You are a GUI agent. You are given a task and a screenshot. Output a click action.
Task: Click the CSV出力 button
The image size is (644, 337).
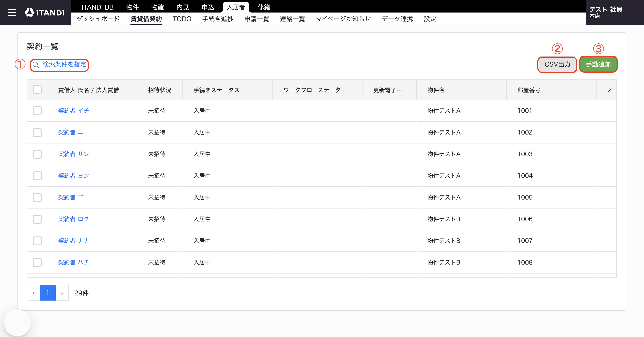tap(557, 65)
